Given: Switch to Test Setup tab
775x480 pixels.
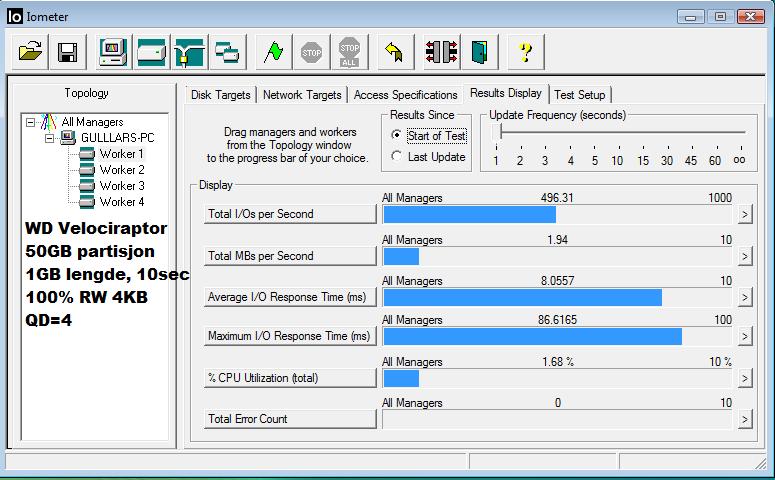Looking at the screenshot, I should (580, 95).
